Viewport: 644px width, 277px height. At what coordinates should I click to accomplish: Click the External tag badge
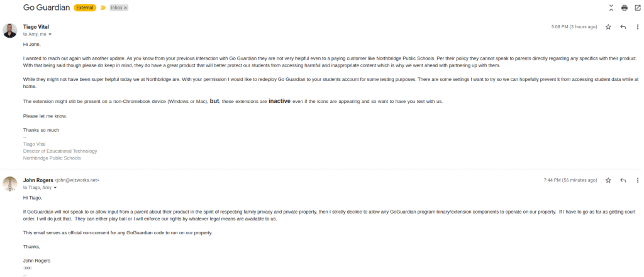coord(85,8)
